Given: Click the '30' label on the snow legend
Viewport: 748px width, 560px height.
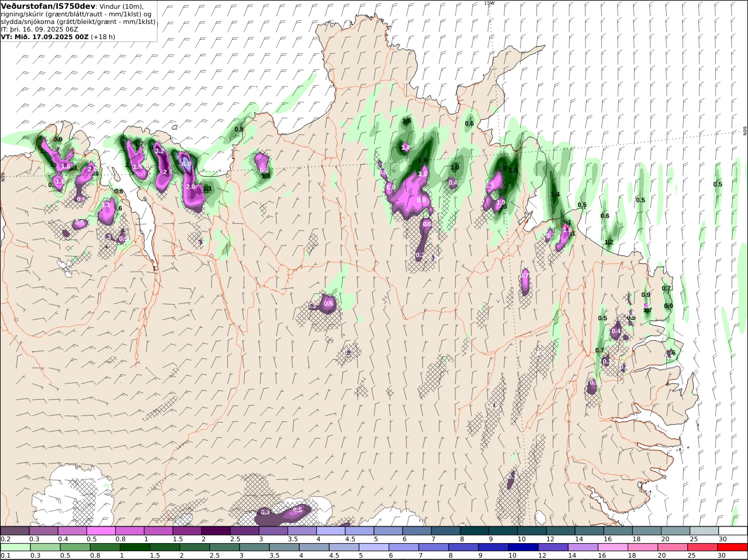Looking at the screenshot, I should point(722,539).
